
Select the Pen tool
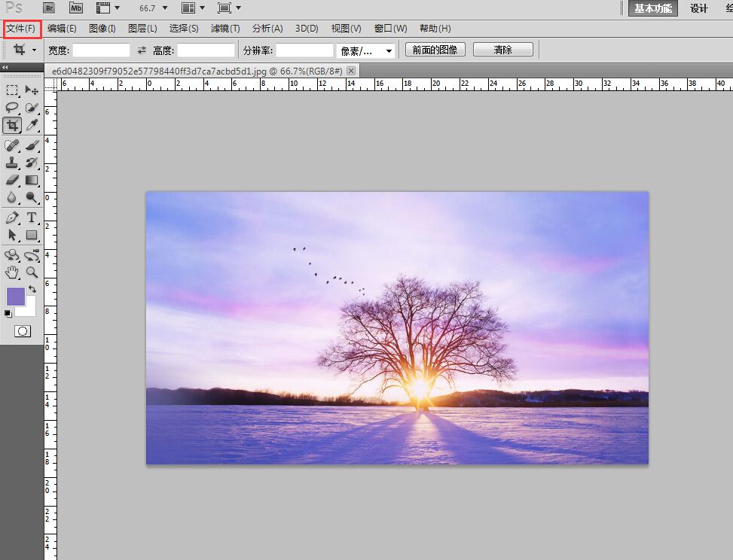tap(13, 218)
